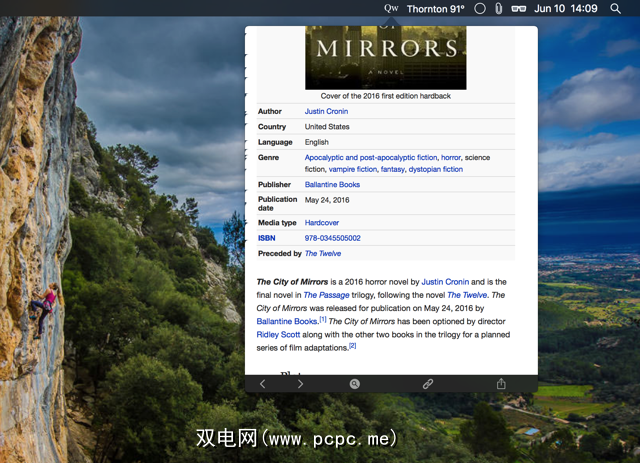Click the dystopian fiction genre link
Viewport: 640px width, 463px height.
click(436, 170)
